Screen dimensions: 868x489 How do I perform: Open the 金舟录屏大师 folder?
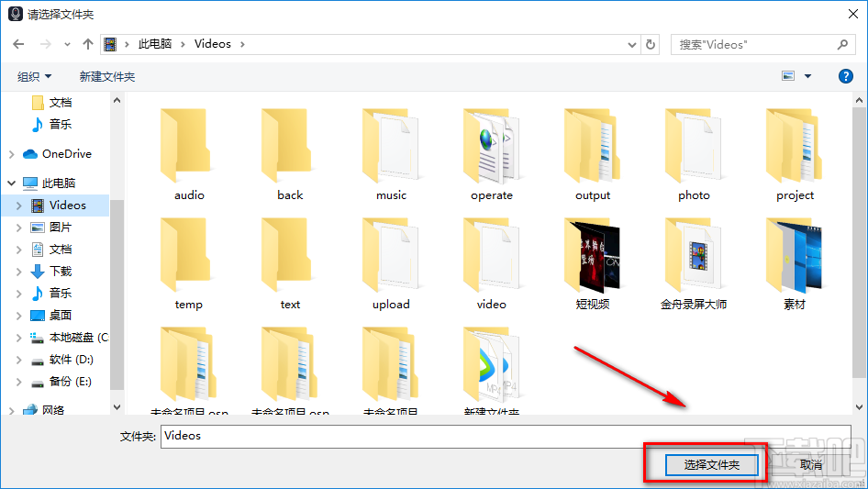click(694, 263)
